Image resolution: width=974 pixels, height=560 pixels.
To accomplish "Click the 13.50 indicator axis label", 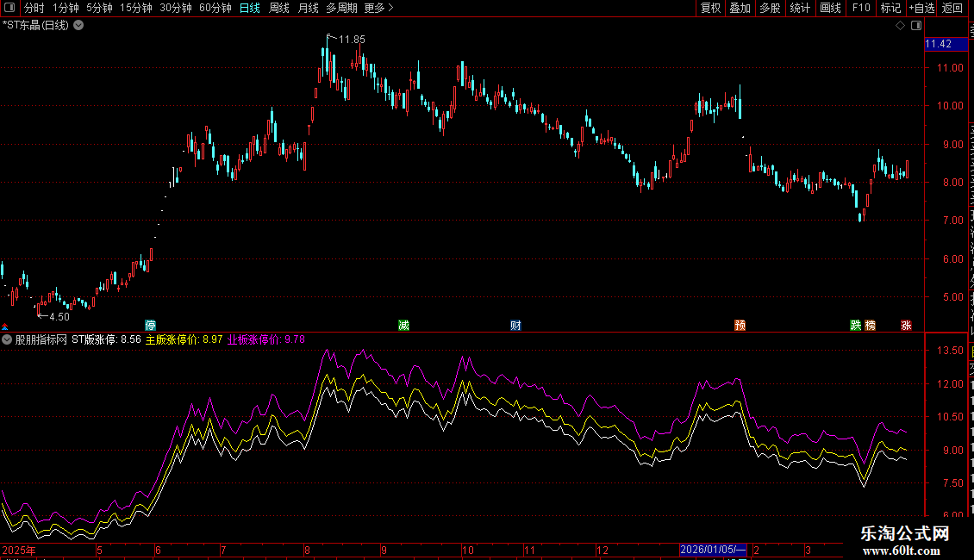I will [950, 351].
